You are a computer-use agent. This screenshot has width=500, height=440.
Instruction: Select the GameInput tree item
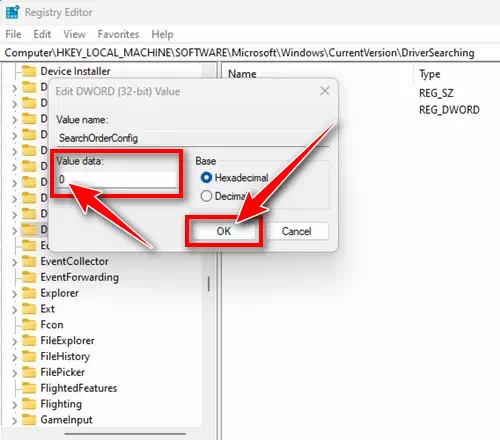tap(67, 420)
